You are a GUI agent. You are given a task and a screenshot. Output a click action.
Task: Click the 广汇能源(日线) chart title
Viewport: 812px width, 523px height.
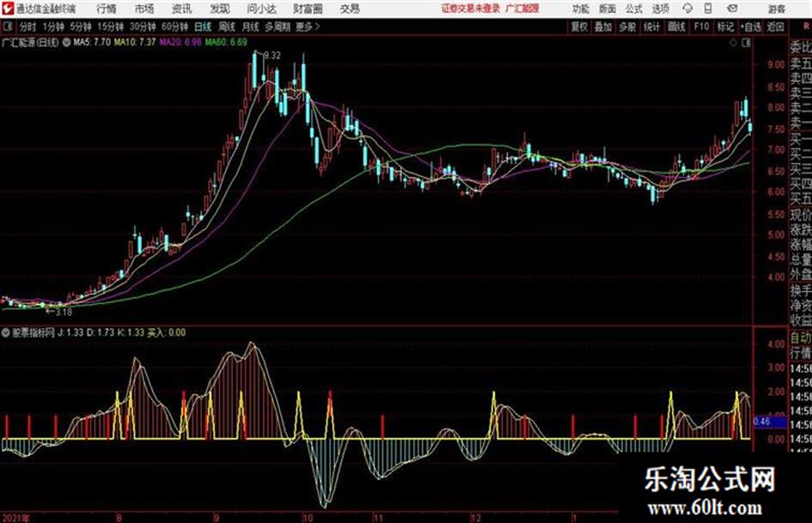(x=30, y=42)
